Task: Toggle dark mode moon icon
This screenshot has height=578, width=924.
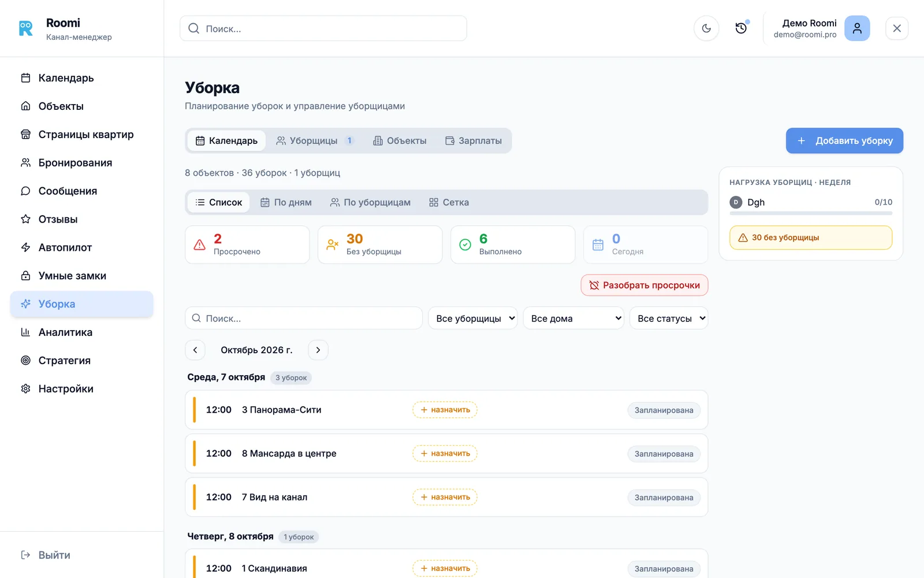Action: click(x=706, y=28)
